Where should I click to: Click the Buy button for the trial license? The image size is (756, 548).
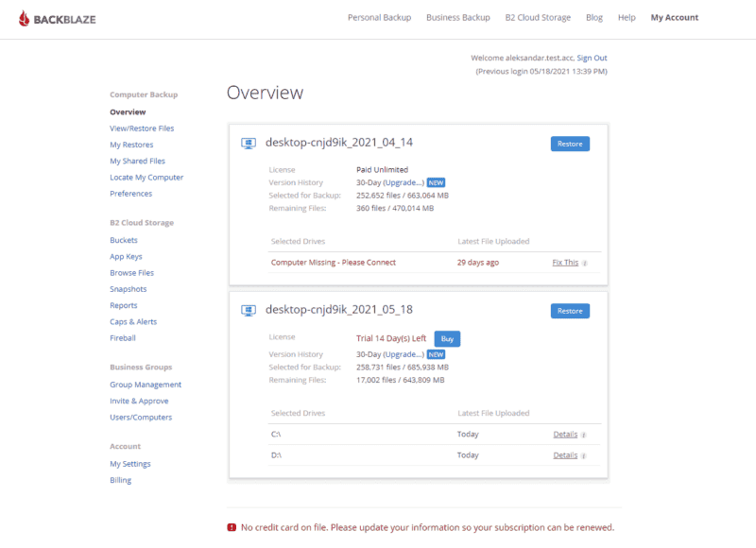(446, 338)
